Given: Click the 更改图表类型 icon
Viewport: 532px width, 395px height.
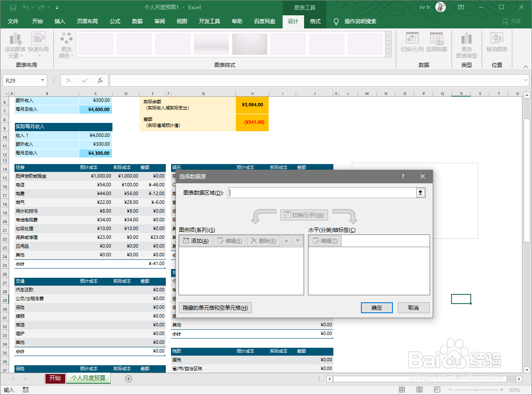Looking at the screenshot, I should coord(466,42).
